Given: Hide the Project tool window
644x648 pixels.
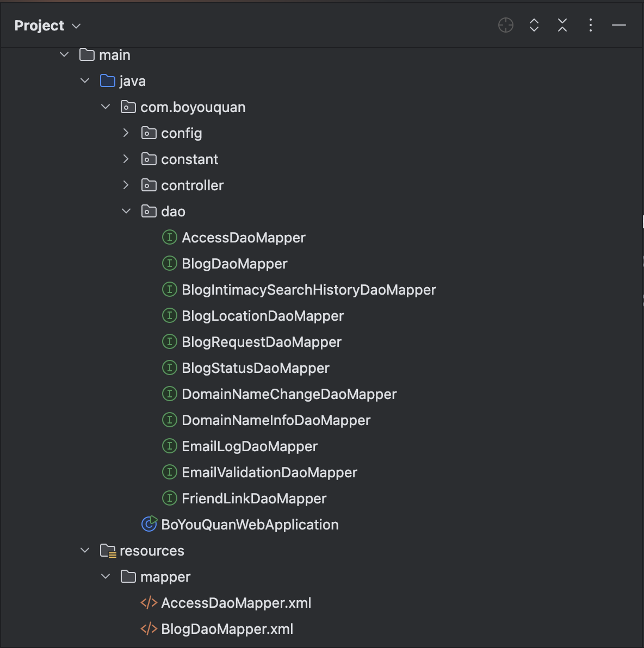Looking at the screenshot, I should pos(618,25).
